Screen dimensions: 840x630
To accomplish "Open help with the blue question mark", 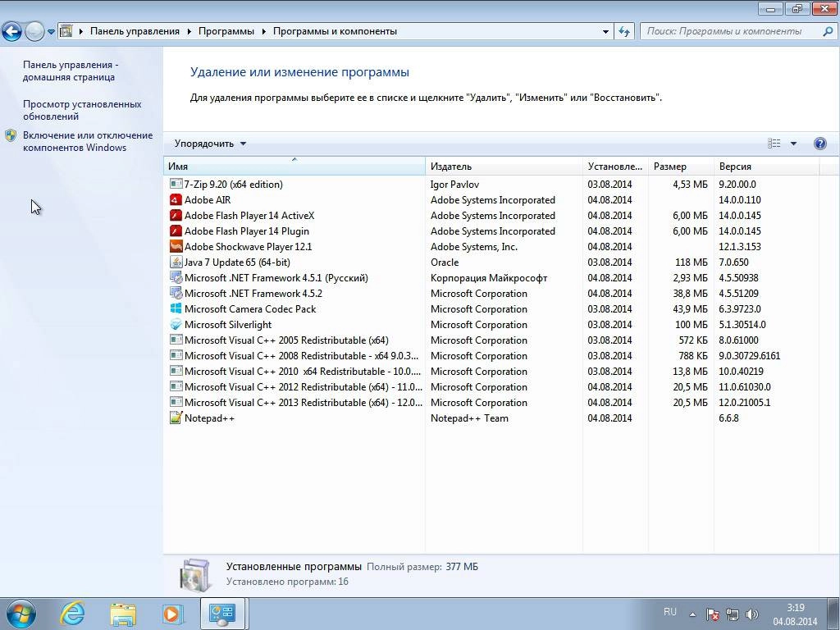I will click(x=819, y=144).
